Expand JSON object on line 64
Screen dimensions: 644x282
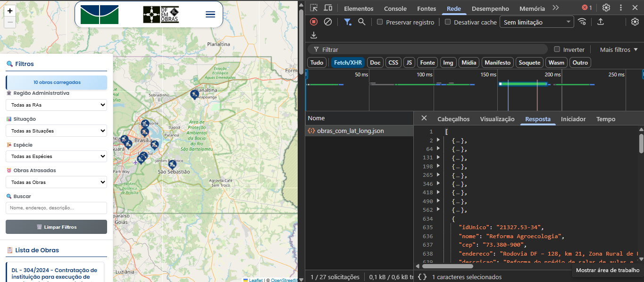438,149
